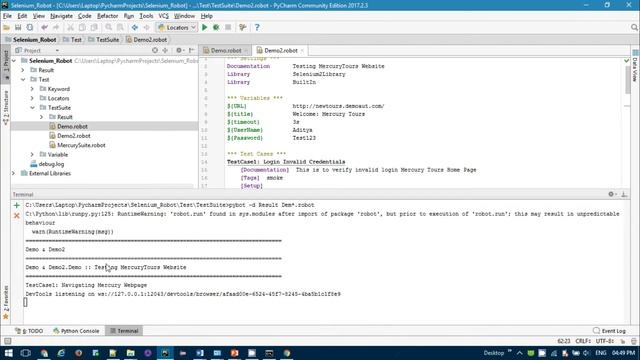The width and height of the screenshot is (640, 360).
Task: Switch to the Demo2.robot editor tab
Action: 280,51
